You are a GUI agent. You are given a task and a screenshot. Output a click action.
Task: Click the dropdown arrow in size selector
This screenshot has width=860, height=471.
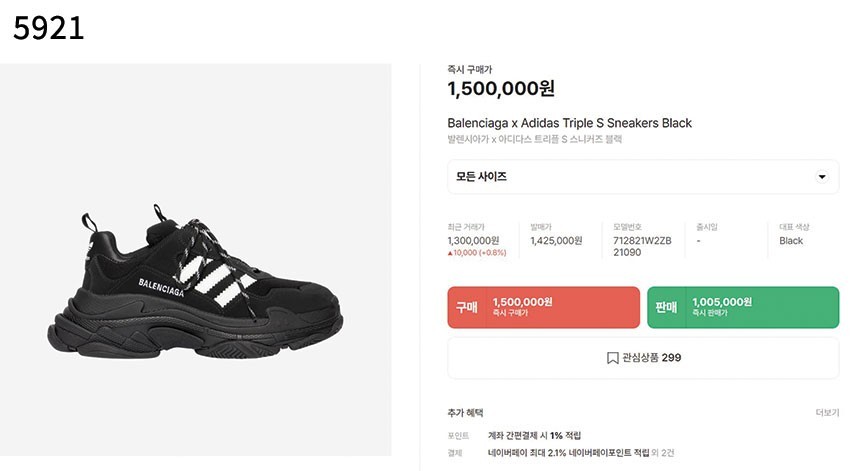(x=822, y=177)
